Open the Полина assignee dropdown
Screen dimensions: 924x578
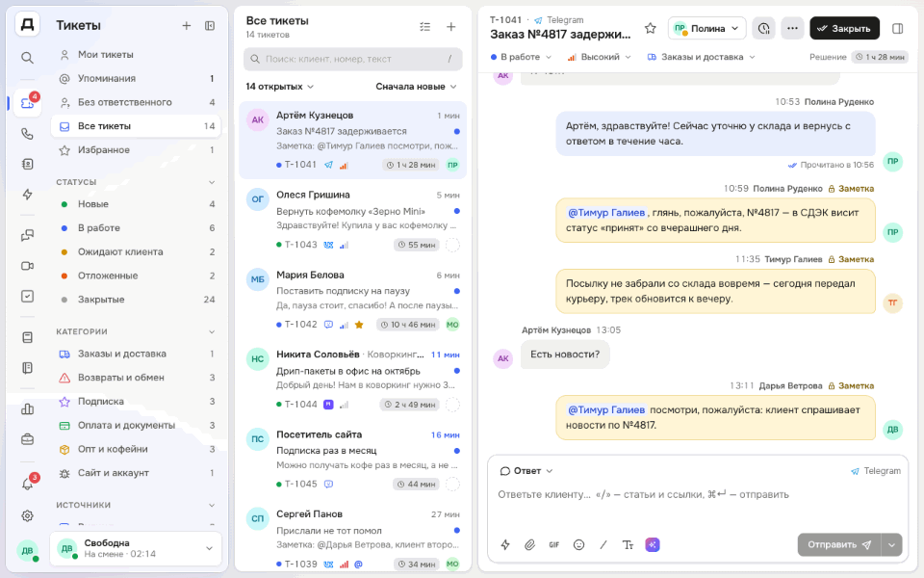[x=707, y=28]
